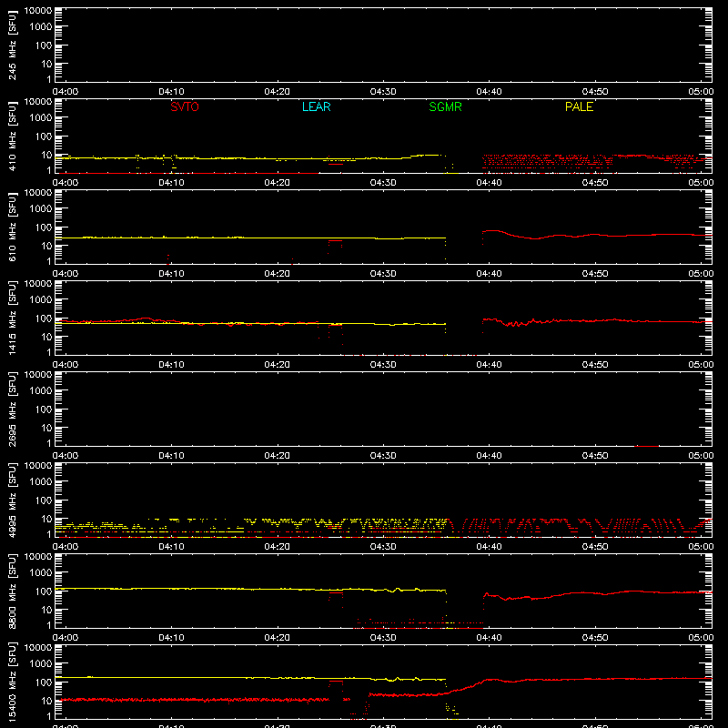The width and height of the screenshot is (728, 728).
Task: Click 04:40 tick under the 410 MHz panel
Action: coord(489,183)
